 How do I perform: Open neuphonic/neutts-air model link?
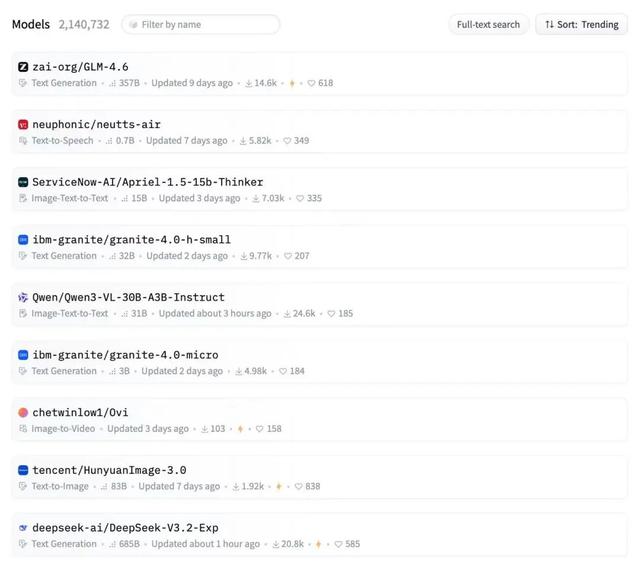96,124
